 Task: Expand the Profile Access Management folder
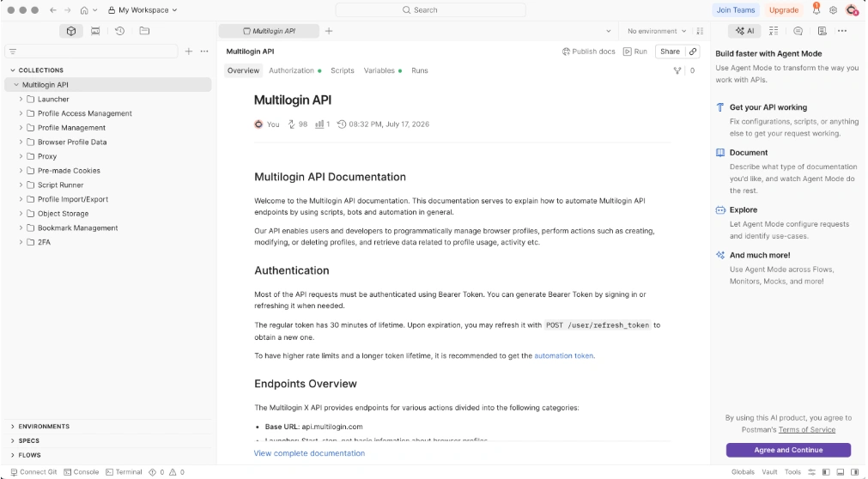[21, 113]
